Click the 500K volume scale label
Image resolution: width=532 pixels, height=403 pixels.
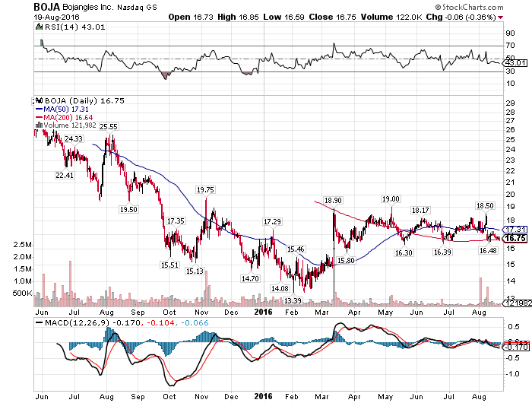pos(22,293)
